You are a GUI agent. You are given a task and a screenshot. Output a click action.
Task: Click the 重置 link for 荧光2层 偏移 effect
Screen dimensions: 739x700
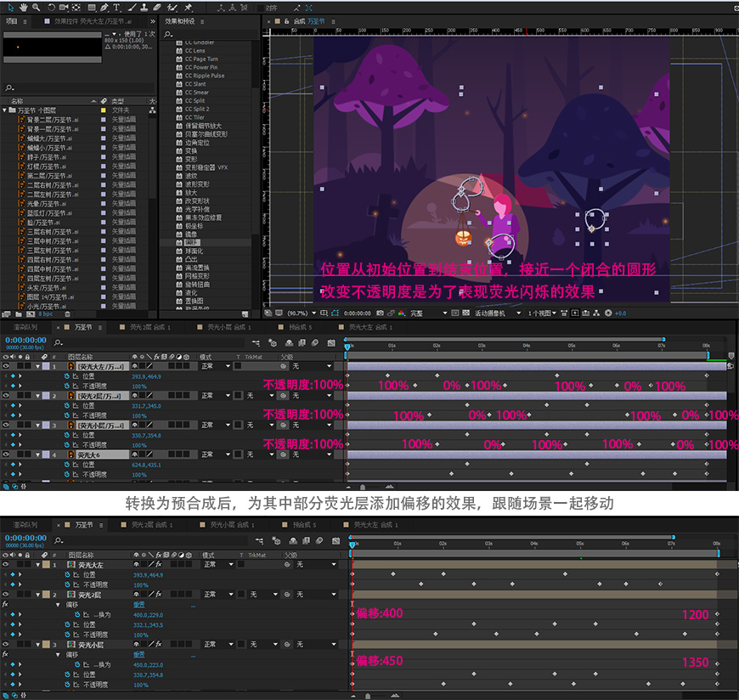coord(139,604)
